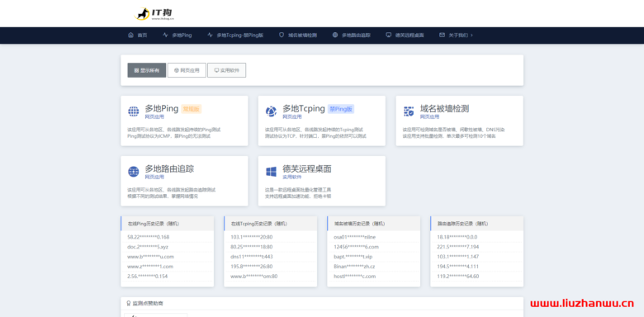Open traceroute record 221.5*********7.194

pos(458,247)
